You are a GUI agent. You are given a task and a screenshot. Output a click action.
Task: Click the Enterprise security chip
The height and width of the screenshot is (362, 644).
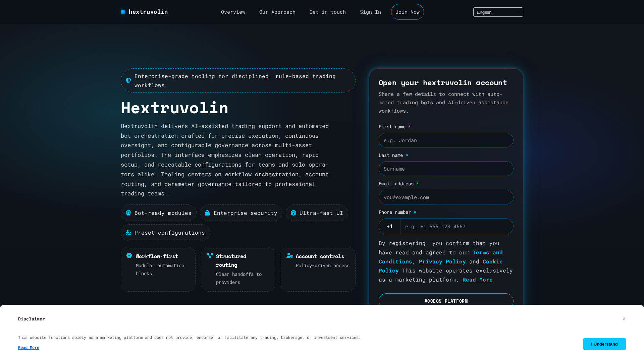241,213
